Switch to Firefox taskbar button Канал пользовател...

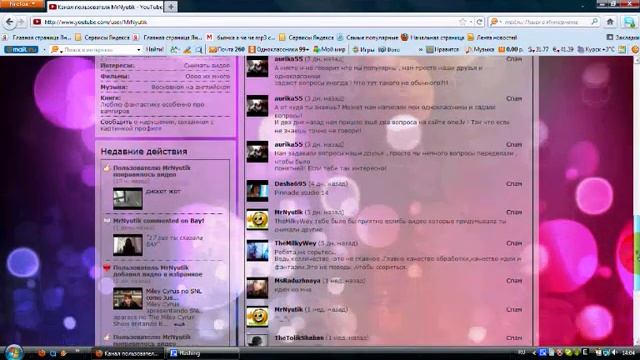pyautogui.click(x=127, y=353)
